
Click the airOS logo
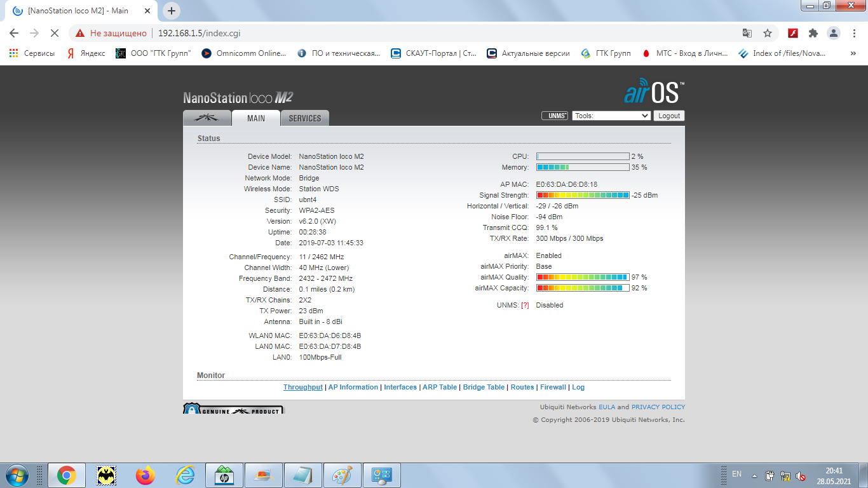click(x=654, y=91)
